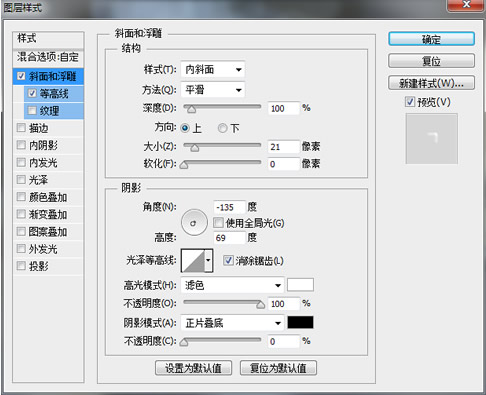Click the 高度 altitude input field
Screen dimensions: 486x395
coord(229,238)
